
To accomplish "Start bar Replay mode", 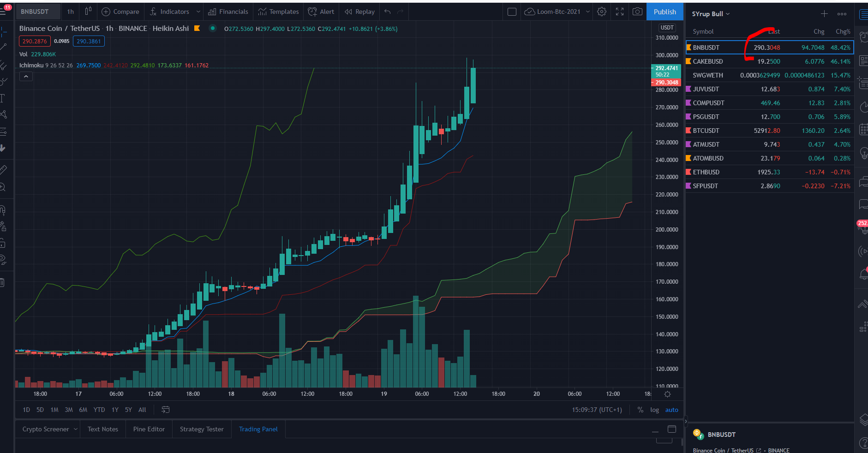I will pos(359,12).
